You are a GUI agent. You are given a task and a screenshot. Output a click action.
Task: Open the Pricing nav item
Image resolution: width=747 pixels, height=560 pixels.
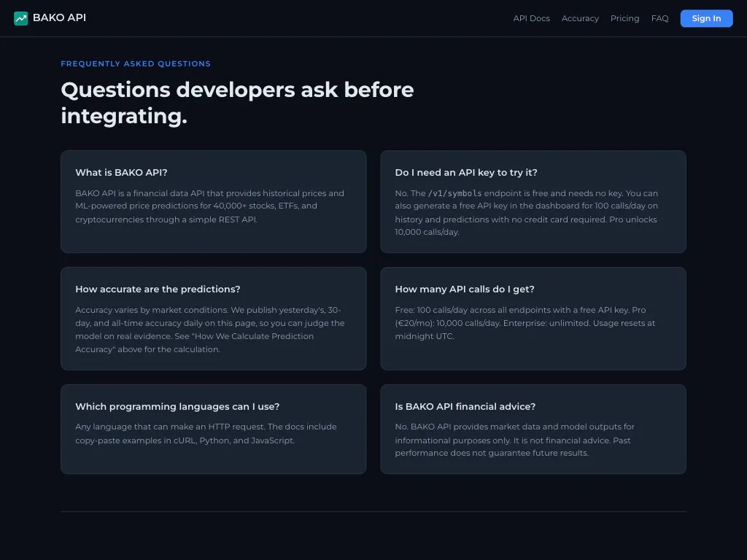(x=624, y=18)
